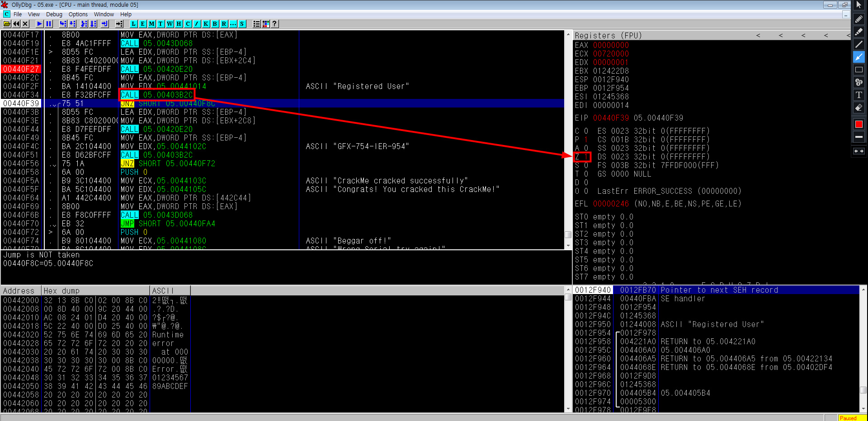This screenshot has width=868, height=421.
Task: Open Source window with S button
Action: tap(242, 24)
